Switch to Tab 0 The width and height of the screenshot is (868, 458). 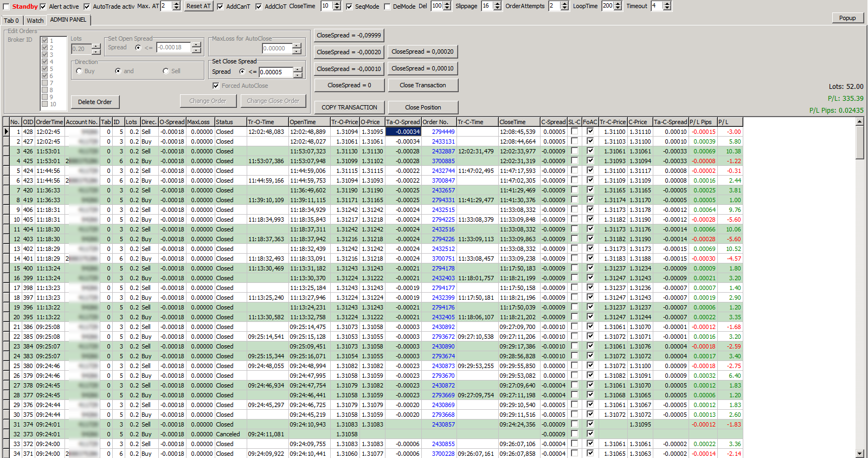click(x=11, y=21)
